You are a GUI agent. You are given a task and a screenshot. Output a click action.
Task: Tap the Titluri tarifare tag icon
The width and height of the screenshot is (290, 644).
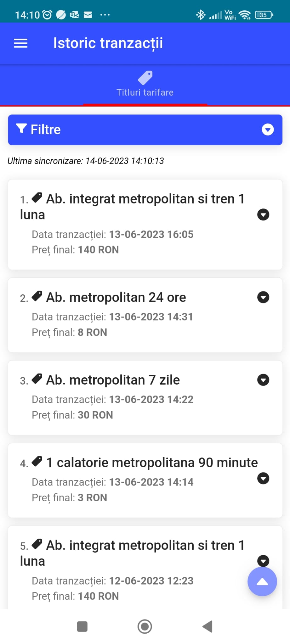(145, 78)
